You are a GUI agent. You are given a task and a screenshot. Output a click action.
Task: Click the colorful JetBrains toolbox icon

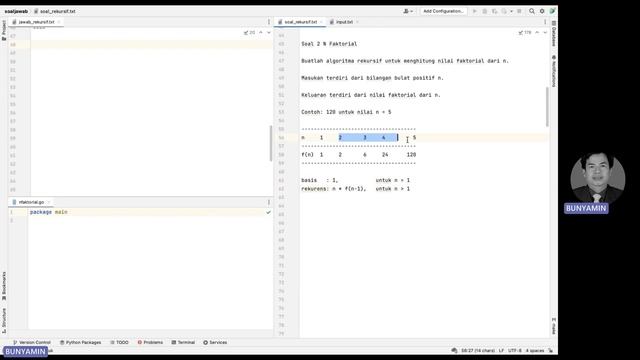coord(552,11)
